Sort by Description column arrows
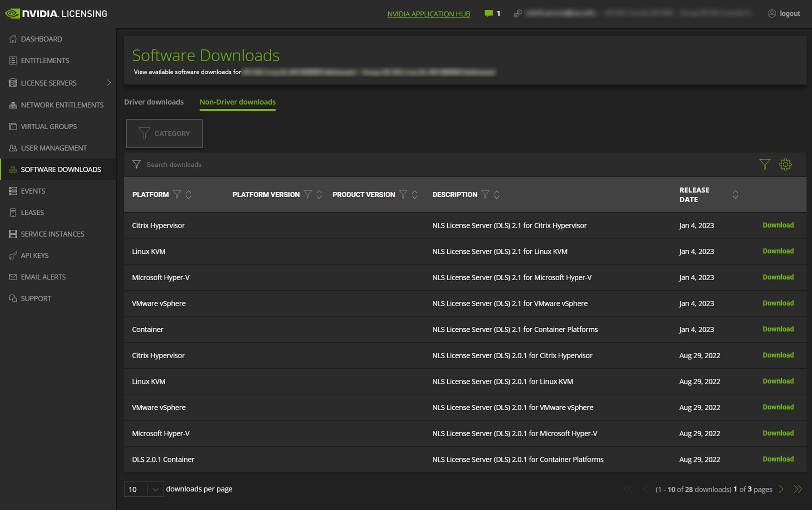This screenshot has height=510, width=812. pyautogui.click(x=497, y=194)
